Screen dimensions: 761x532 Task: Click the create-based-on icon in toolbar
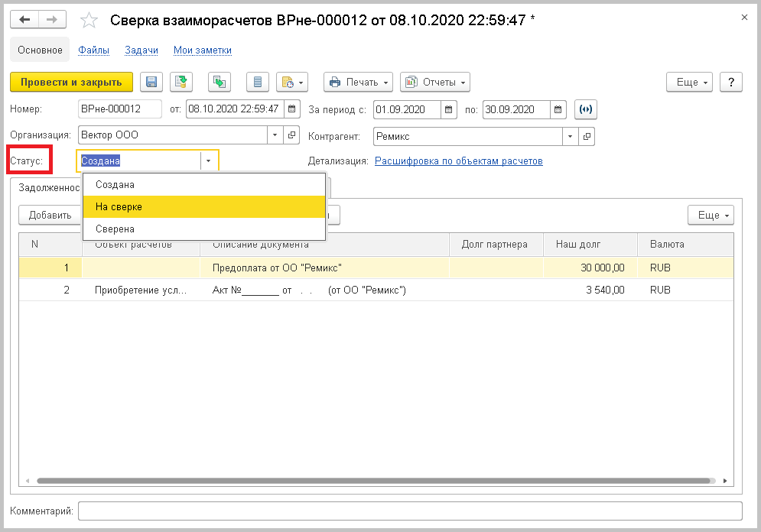point(220,83)
